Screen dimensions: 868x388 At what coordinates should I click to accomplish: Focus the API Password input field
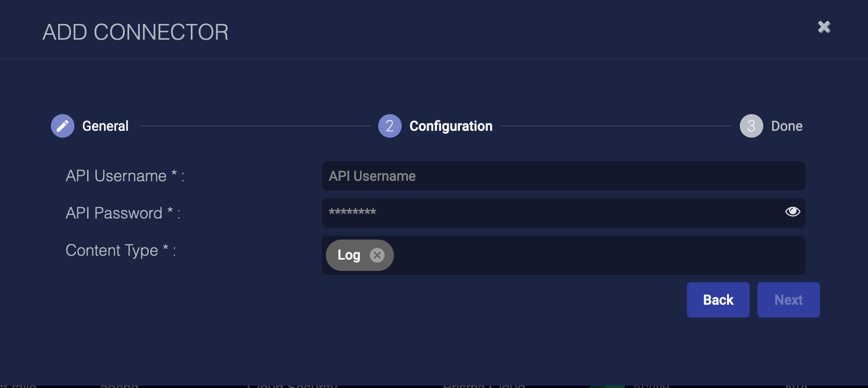point(548,213)
